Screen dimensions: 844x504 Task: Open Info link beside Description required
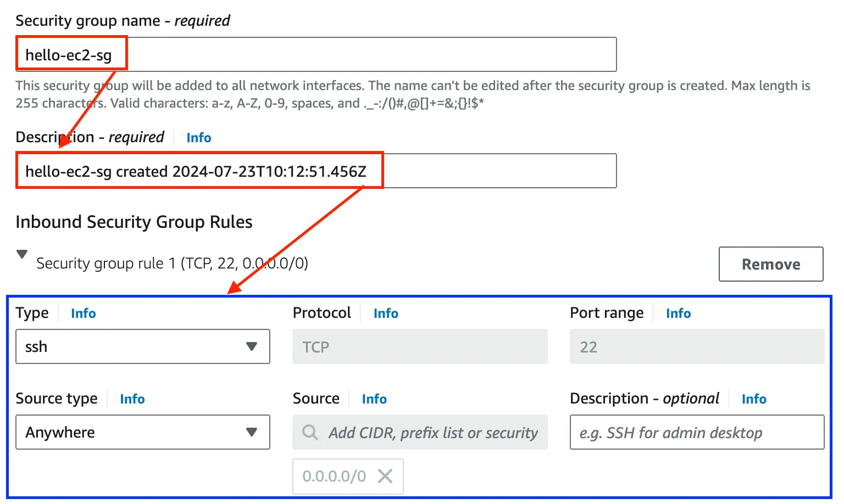coord(198,138)
